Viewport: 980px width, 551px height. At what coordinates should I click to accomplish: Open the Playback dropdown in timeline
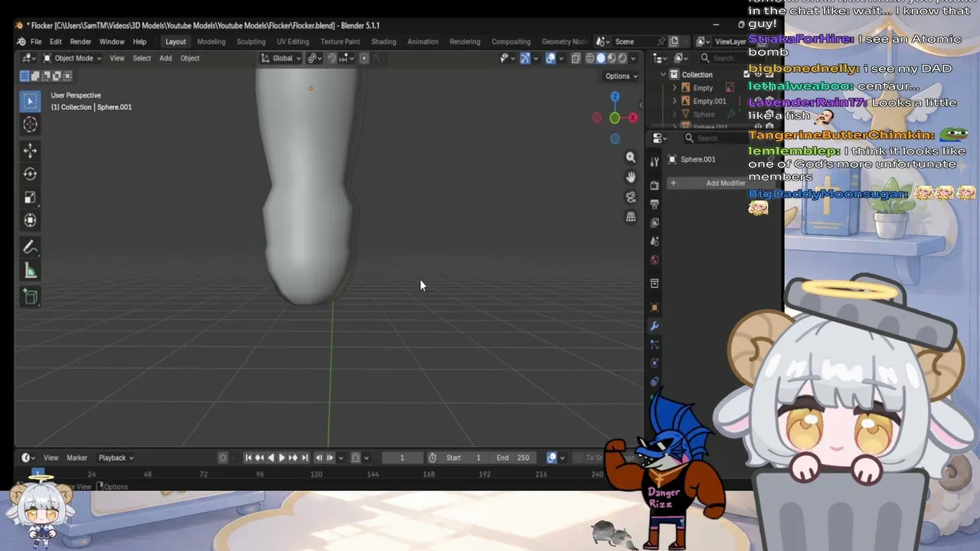point(116,458)
